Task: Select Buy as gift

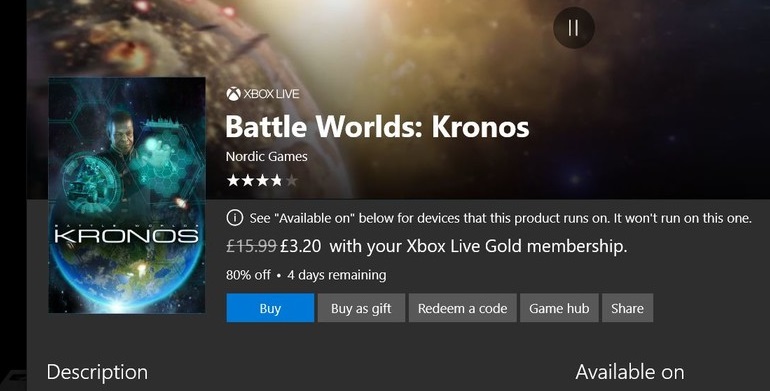Action: (361, 308)
